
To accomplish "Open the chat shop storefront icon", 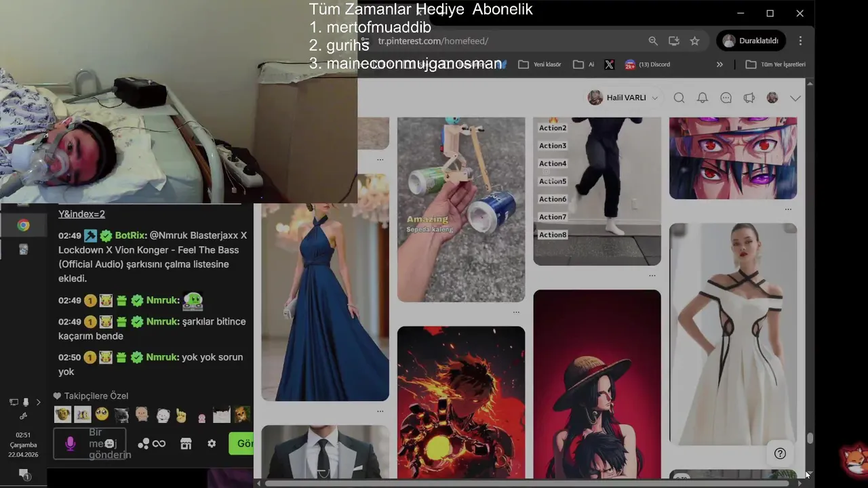I will click(x=186, y=444).
